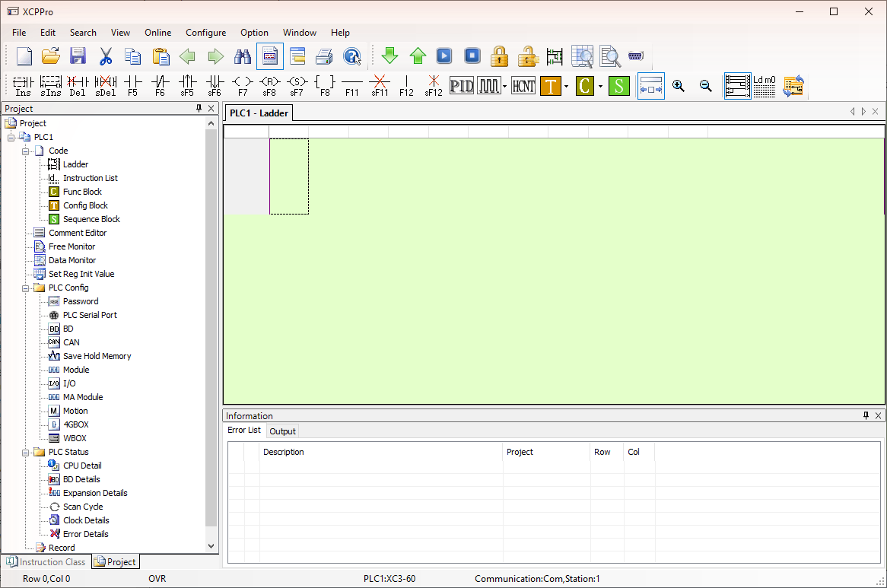Image resolution: width=887 pixels, height=588 pixels.
Task: Open the Data Monitor item
Action: click(72, 260)
